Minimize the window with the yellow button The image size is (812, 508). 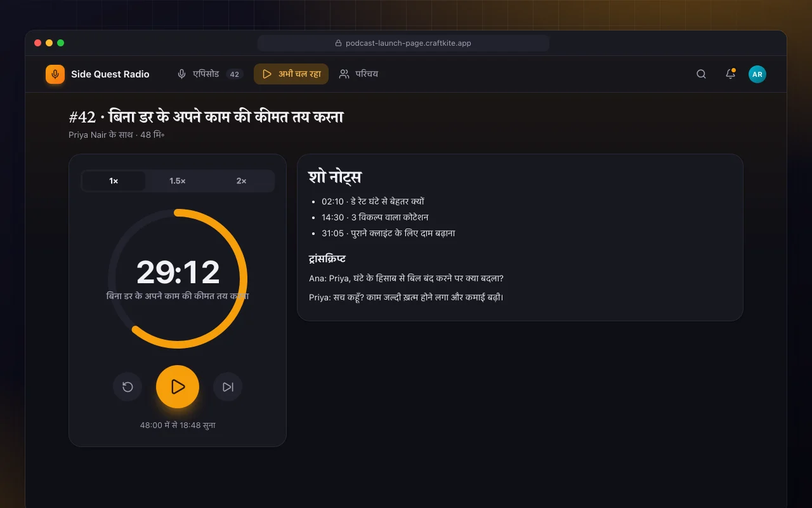point(49,43)
